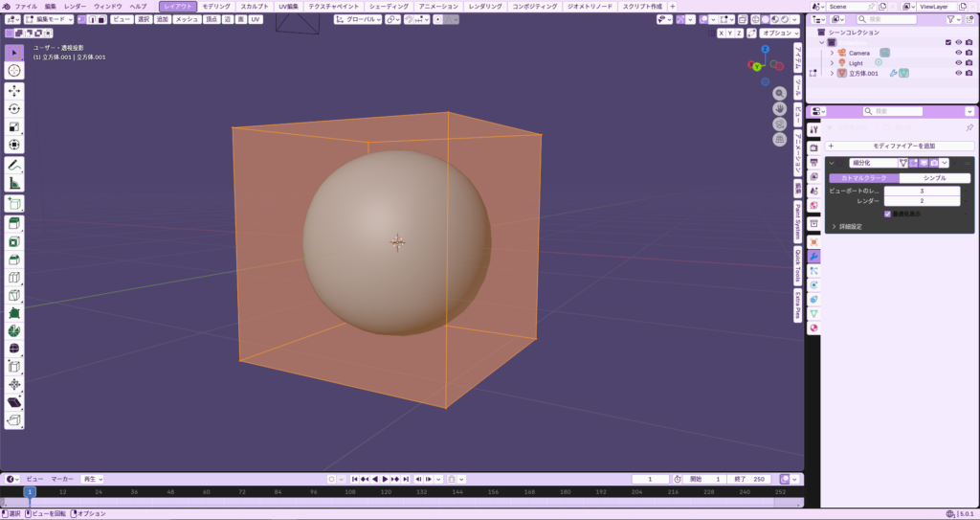Select the Extrude Region tool
980x520 pixels.
coord(14,223)
